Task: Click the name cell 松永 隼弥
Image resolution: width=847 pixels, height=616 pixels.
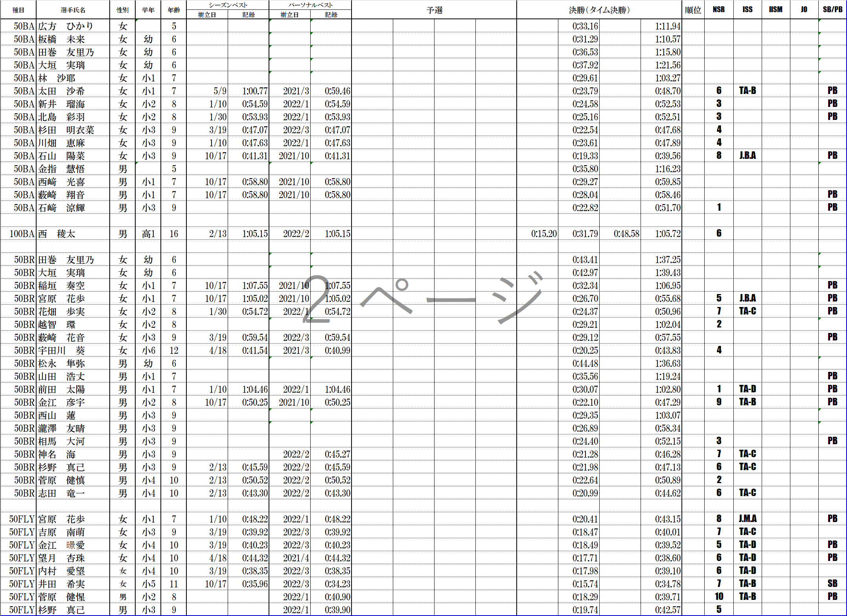Action: [x=73, y=363]
